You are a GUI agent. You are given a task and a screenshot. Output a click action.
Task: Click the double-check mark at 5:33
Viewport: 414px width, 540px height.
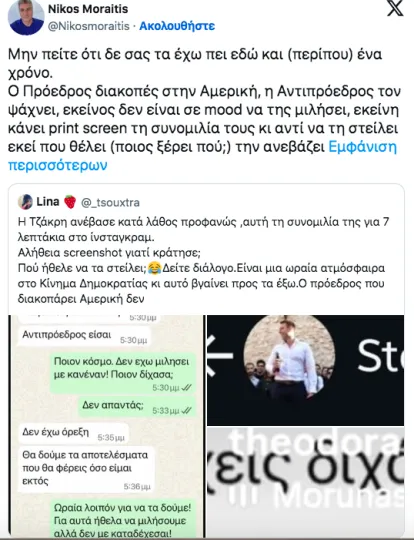[x=187, y=411]
